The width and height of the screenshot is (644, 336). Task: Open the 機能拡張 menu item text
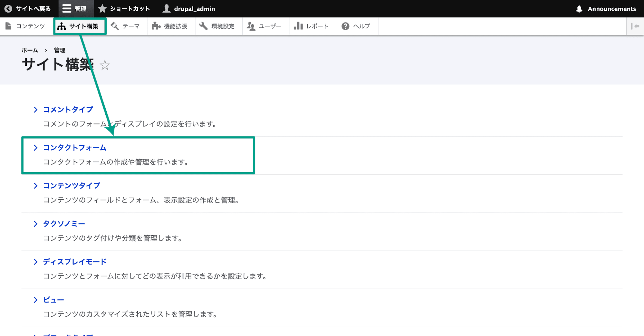point(176,26)
